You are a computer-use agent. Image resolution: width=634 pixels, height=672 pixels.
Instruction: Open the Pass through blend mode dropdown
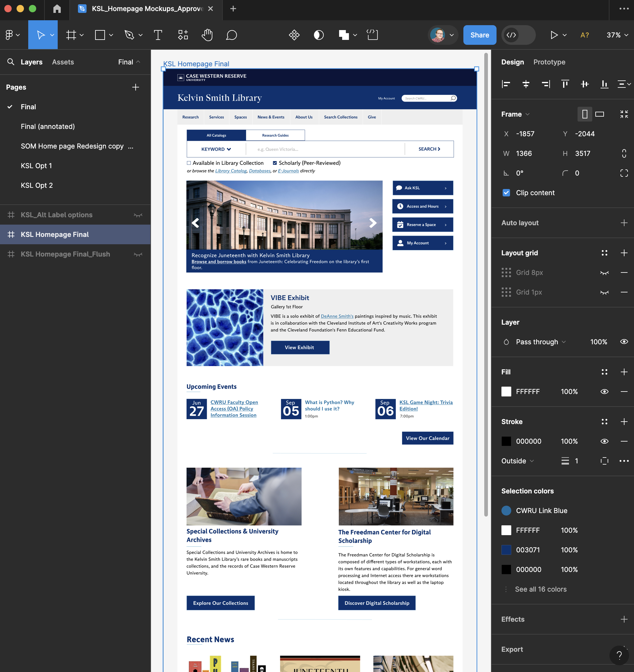539,342
